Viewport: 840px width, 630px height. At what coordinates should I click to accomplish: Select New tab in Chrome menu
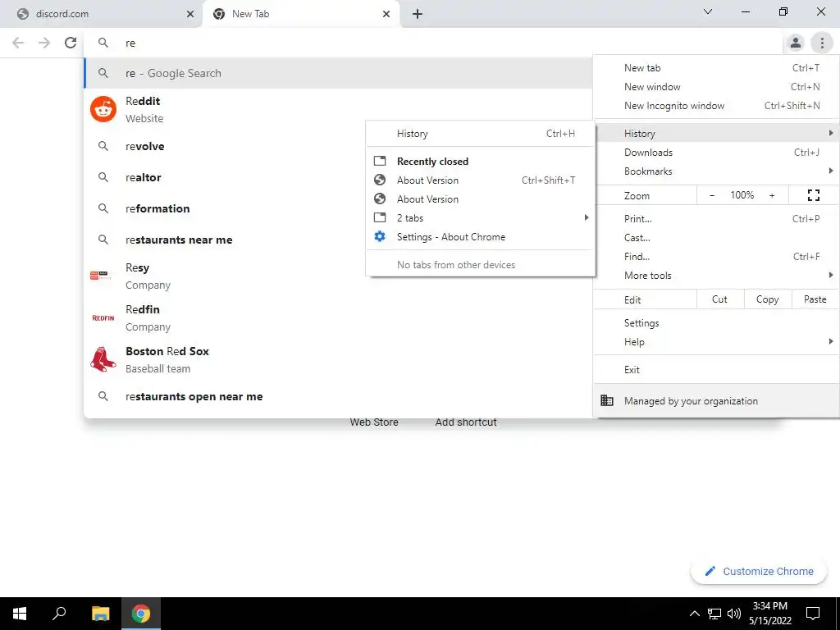[x=716, y=68]
